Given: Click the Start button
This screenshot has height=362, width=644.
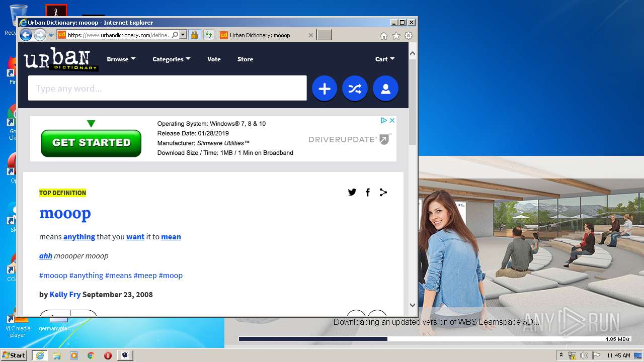Looking at the screenshot, I should [x=14, y=355].
